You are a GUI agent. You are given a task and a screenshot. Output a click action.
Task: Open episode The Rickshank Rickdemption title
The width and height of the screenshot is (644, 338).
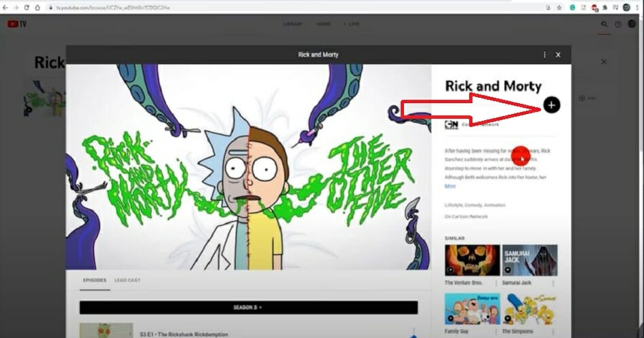184,335
